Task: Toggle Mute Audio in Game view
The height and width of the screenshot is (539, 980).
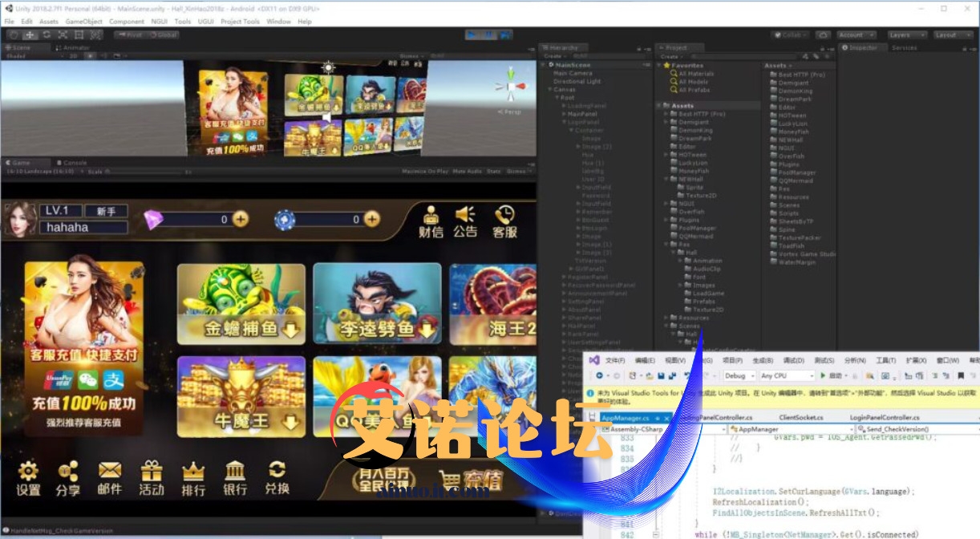Action: 467,171
